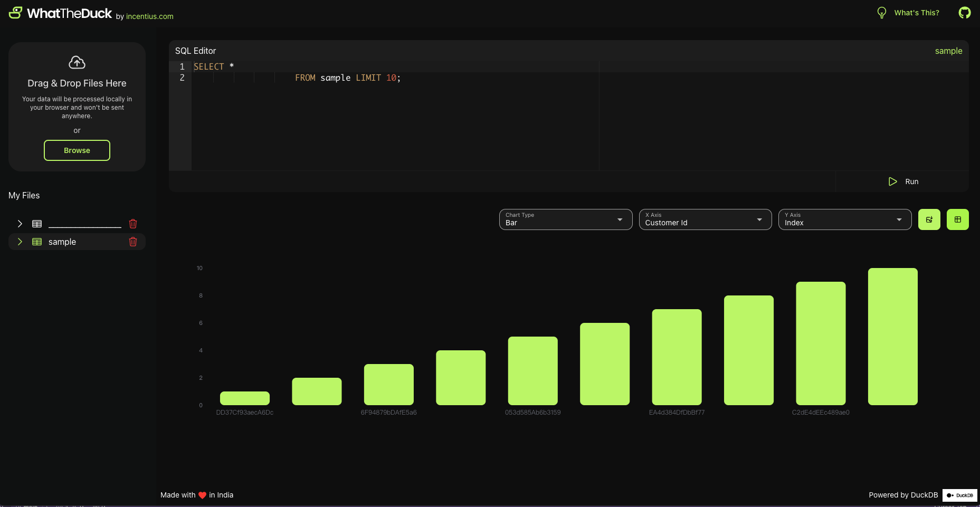980x507 pixels.
Task: Click the Browse button
Action: [77, 150]
